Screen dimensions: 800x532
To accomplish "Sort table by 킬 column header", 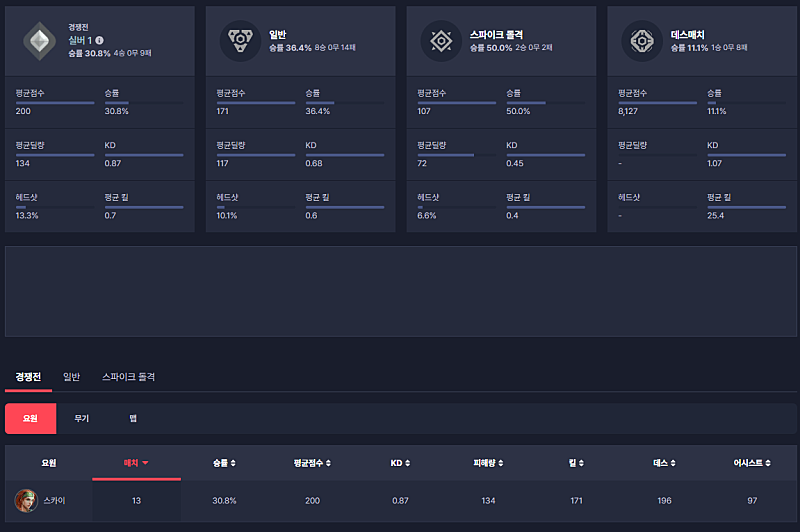I will click(x=577, y=463).
